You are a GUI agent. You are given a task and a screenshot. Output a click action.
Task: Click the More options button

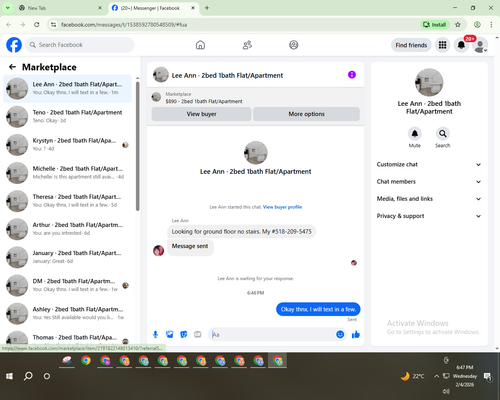coord(306,114)
